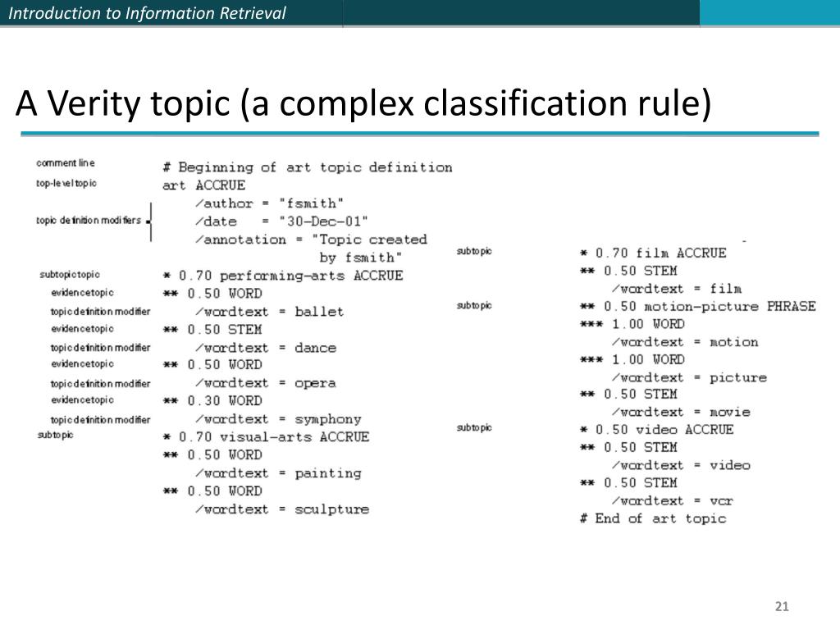Click the "** 0.30 WORD" line
Screen dimensions: 840x630
pos(212,401)
